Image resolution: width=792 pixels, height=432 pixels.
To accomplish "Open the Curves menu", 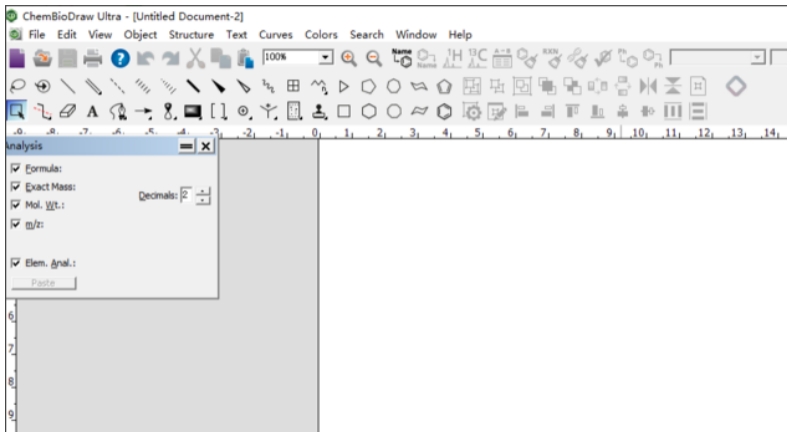I will pos(276,34).
